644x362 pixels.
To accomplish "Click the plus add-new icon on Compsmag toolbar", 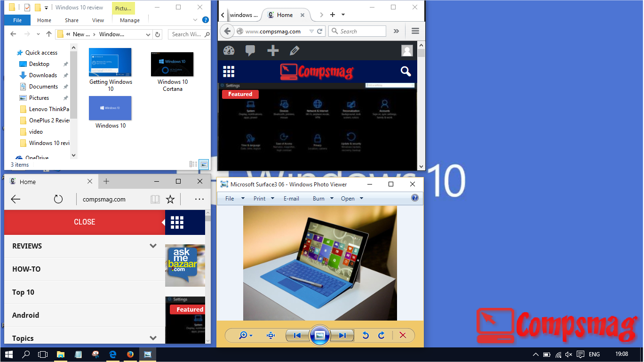I will point(273,50).
